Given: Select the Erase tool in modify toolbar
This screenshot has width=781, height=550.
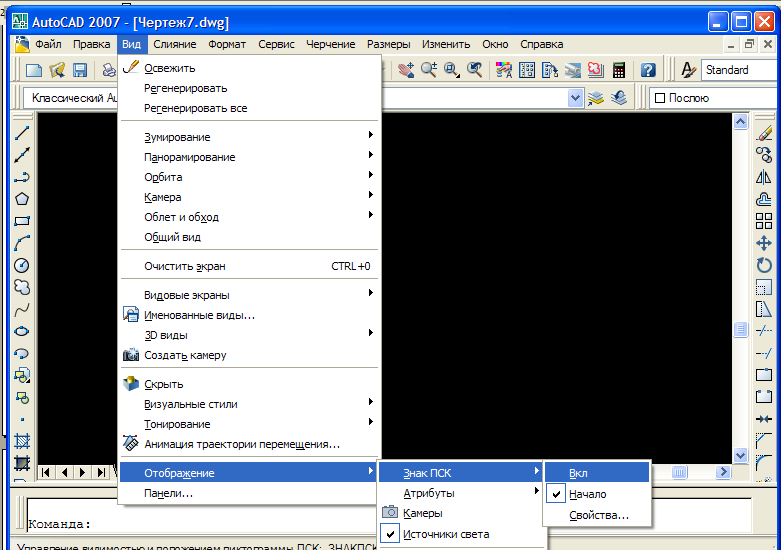Looking at the screenshot, I should [x=764, y=134].
